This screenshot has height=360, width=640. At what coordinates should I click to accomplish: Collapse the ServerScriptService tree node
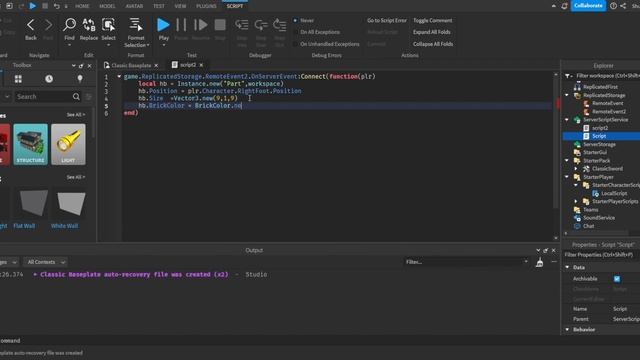tap(567, 120)
